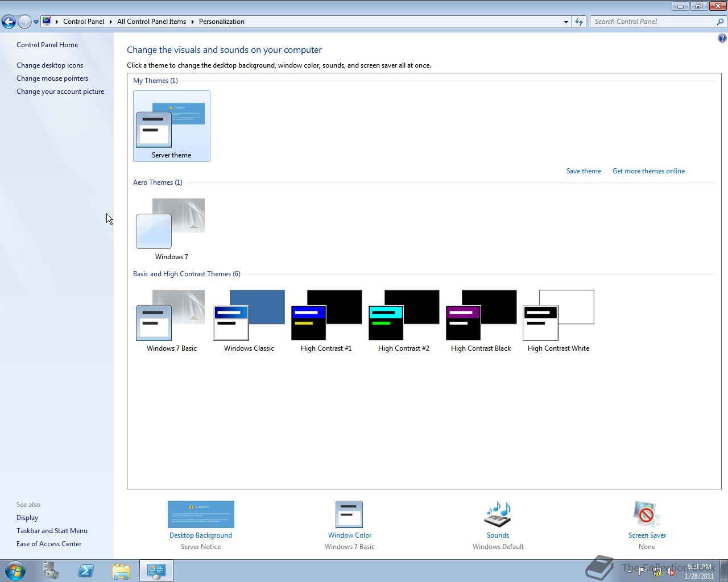
Task: Select the Server theme thumbnail
Action: [x=171, y=126]
